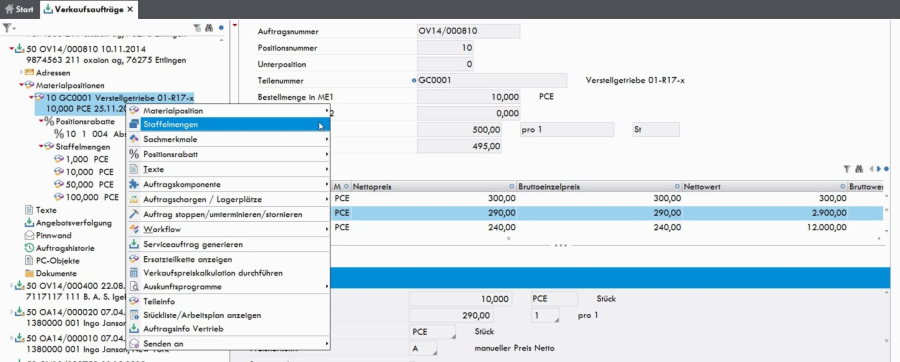Choose Serviceauftrag generieren
This screenshot has height=362, width=900.
click(228, 244)
